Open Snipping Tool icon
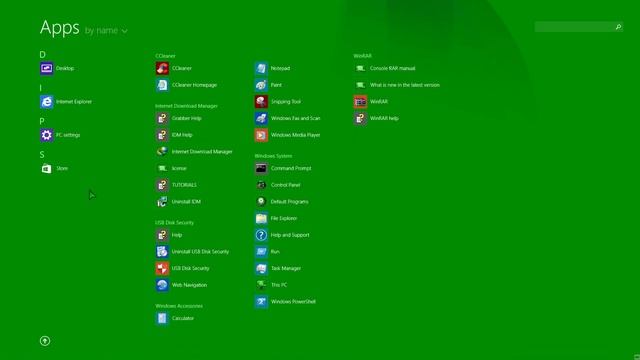The height and width of the screenshot is (360, 640). (x=261, y=102)
